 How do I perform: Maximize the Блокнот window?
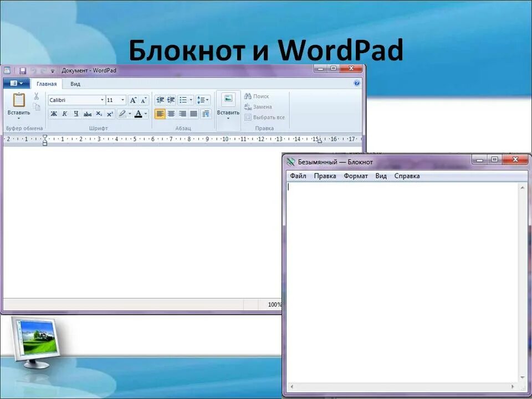495,159
